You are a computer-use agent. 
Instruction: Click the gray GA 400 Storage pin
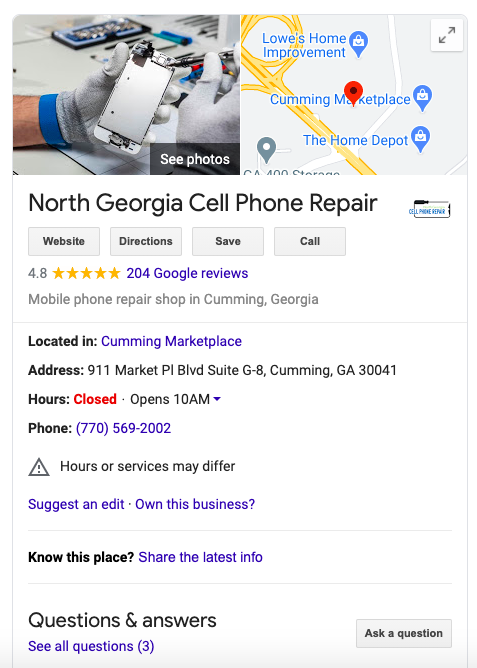point(267,150)
